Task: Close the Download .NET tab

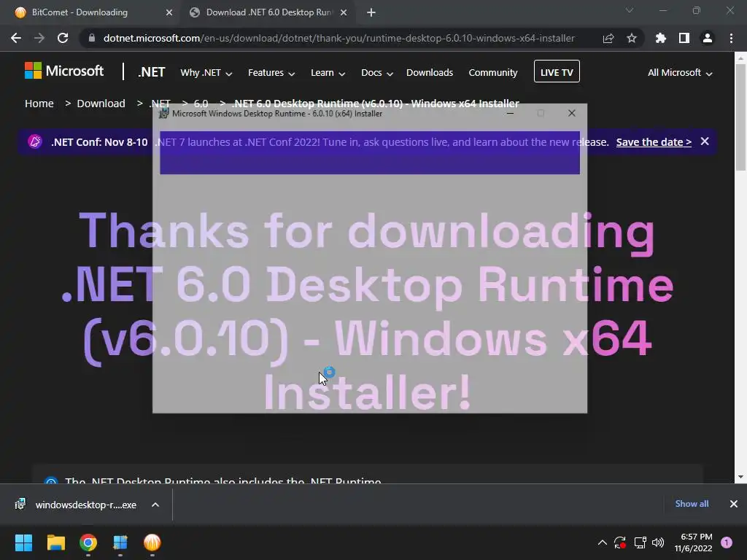Action: click(344, 12)
